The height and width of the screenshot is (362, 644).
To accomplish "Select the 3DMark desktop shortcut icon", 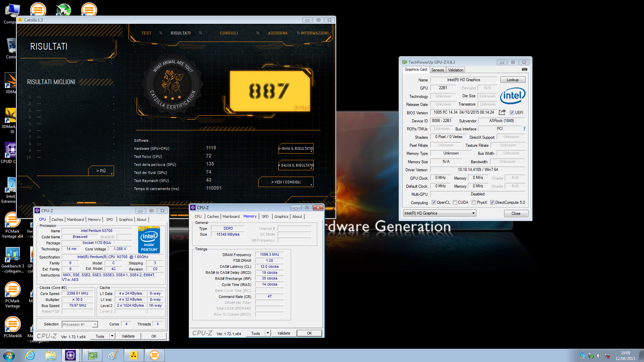I will 11,83.
